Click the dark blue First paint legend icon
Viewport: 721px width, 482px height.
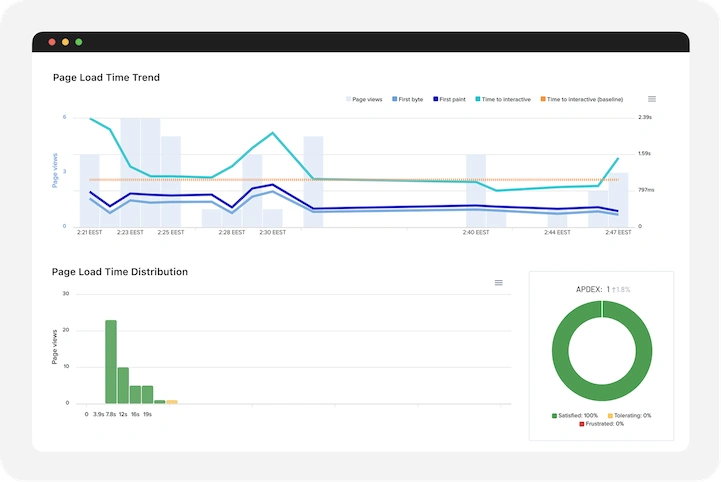click(436, 100)
